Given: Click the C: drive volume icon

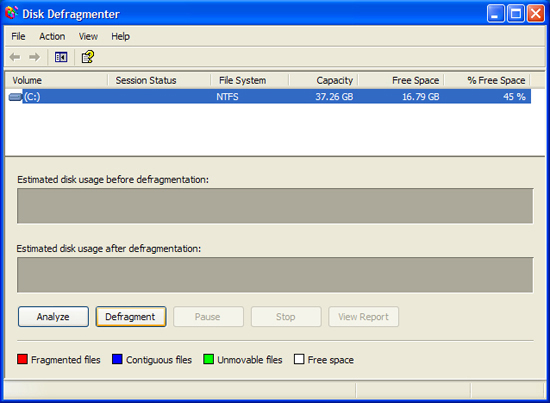Looking at the screenshot, I should 15,96.
